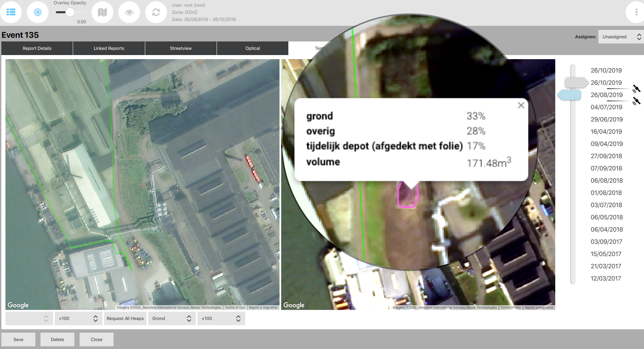
Task: Expand the <100 threshold dropdown
Action: 79,318
